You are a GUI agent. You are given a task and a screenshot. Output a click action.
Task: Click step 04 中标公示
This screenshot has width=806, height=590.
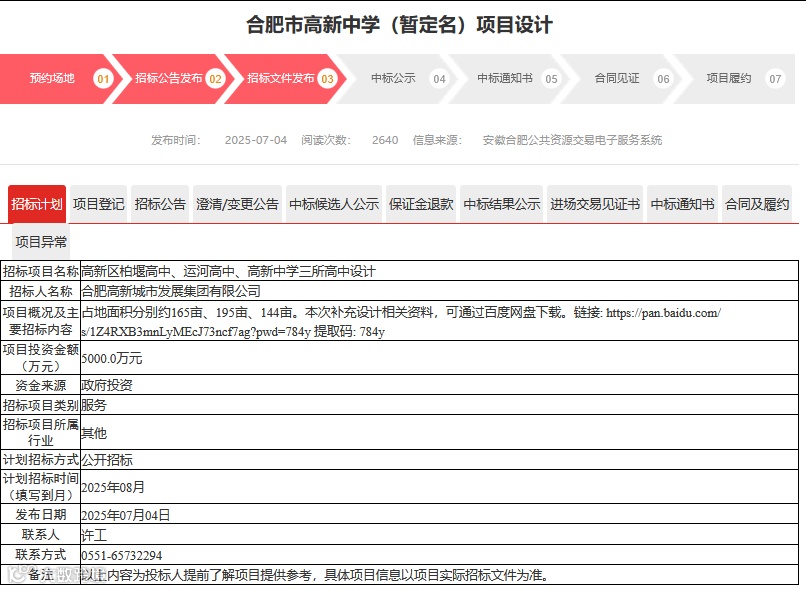[397, 79]
